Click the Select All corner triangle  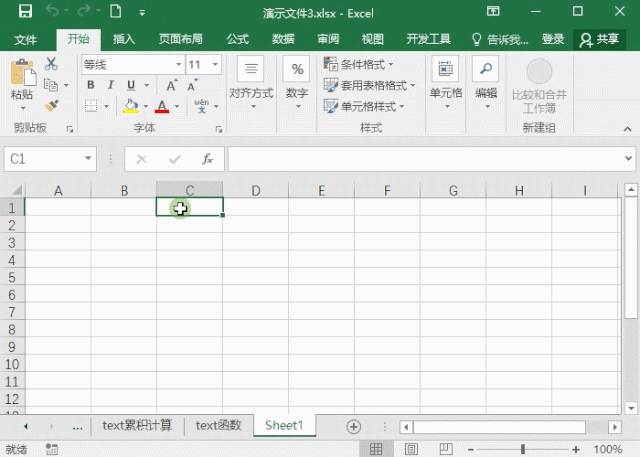tap(17, 190)
